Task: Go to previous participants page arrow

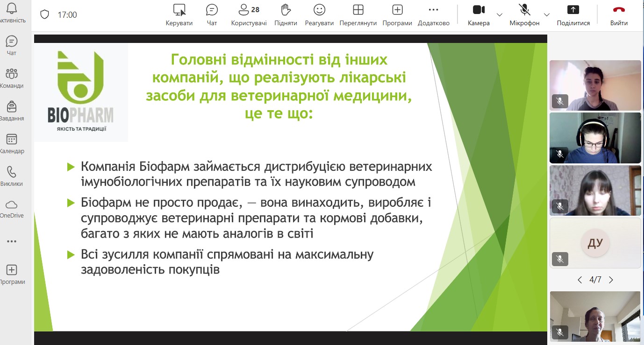Action: (x=580, y=280)
